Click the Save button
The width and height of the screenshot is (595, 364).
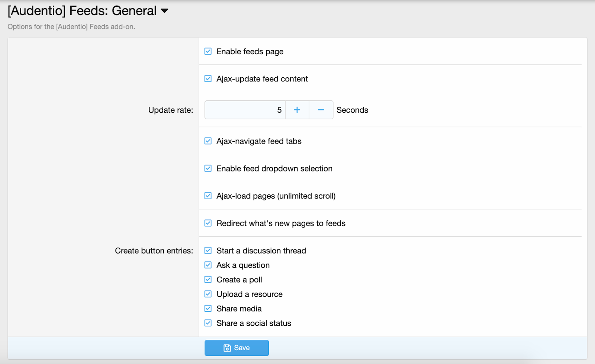[237, 348]
